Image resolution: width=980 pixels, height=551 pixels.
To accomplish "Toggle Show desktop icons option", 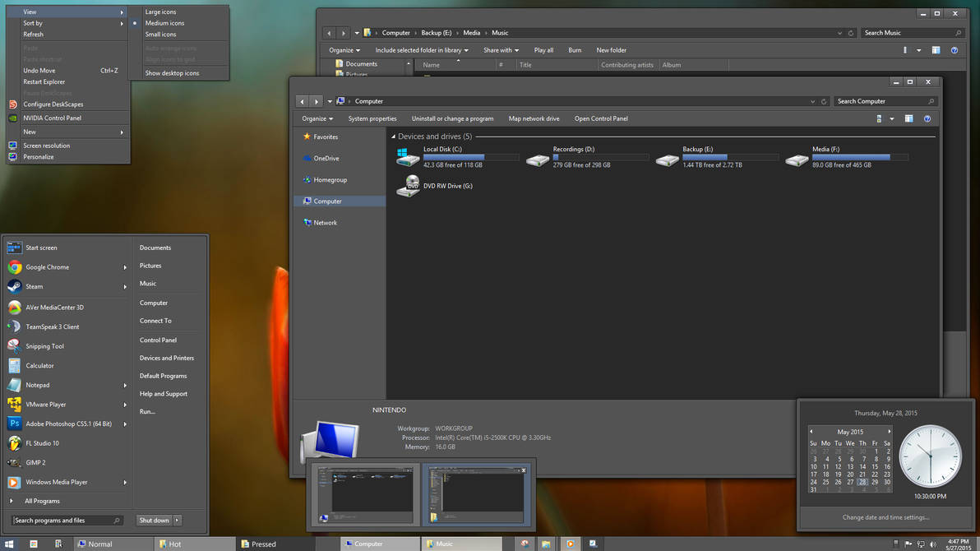I will (x=172, y=73).
